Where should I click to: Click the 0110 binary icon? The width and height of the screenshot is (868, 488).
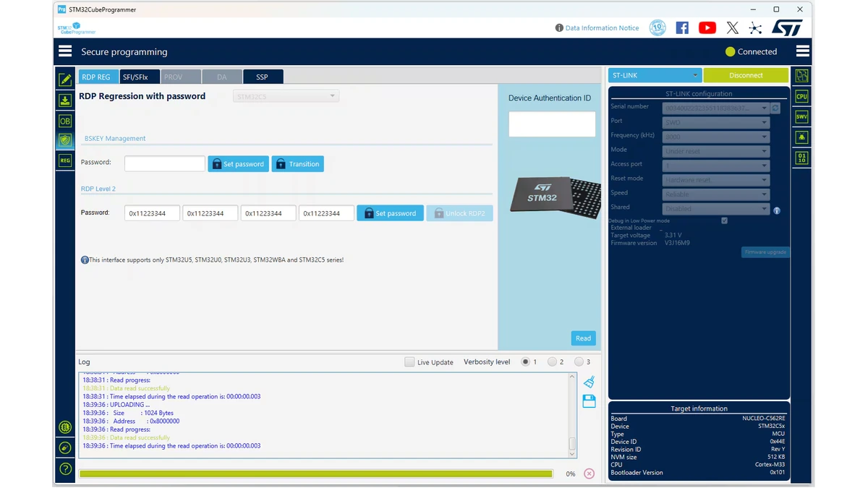click(x=801, y=157)
